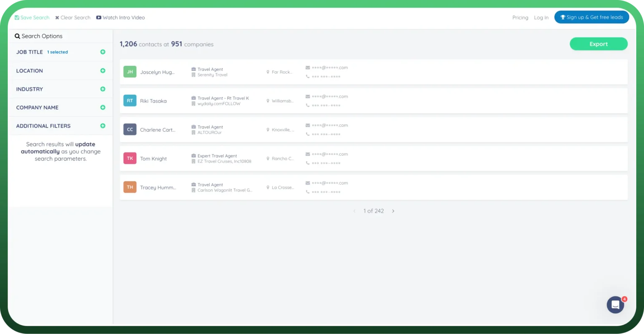This screenshot has height=334, width=644.
Task: Click the location pin beside Knoxville
Action: tap(268, 130)
